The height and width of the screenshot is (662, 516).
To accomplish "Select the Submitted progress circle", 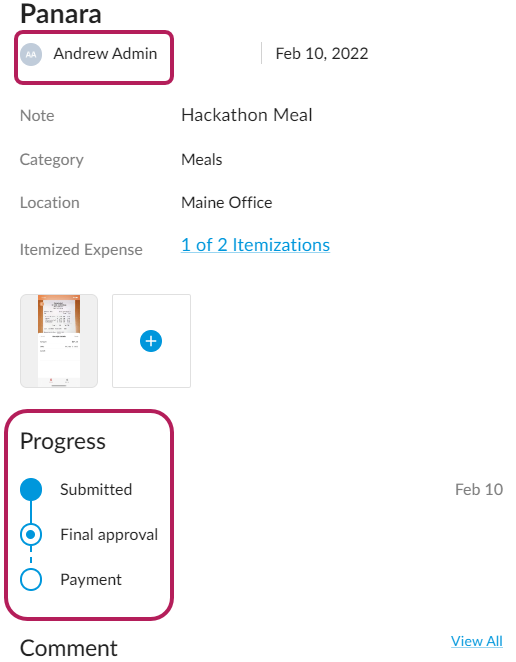I will (31, 489).
